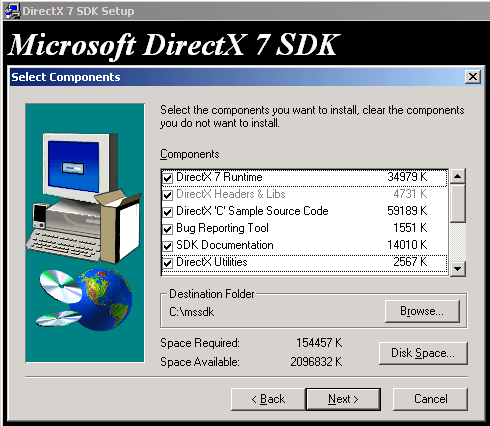Uncheck DirectX 7 Runtime checkbox
Screen dimensions: 490x426
point(168,178)
